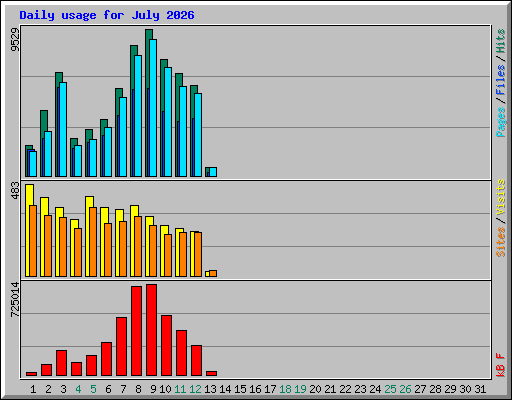Viewport: 512px width, 400px height.
Task: Click the cyan Pages bar for day 10
Action: [168, 122]
